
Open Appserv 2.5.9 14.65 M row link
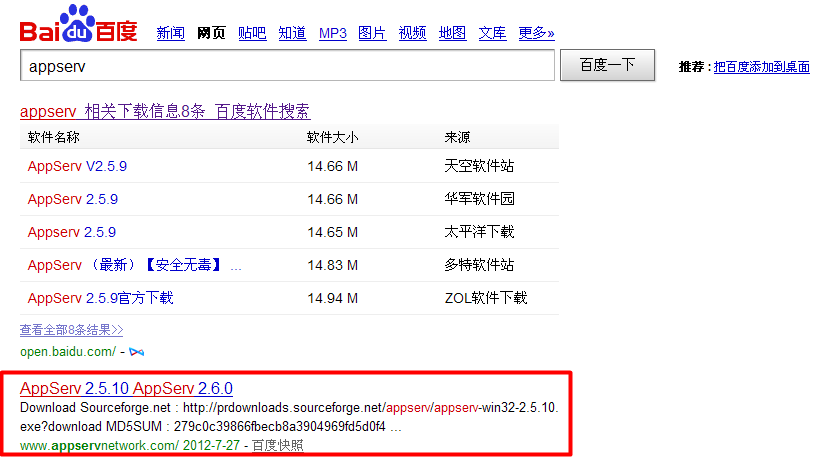(x=72, y=232)
